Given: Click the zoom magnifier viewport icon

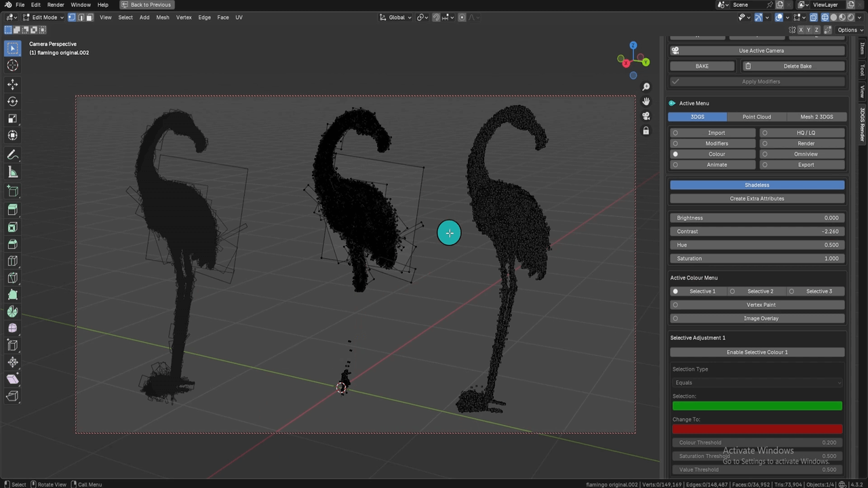Looking at the screenshot, I should [646, 87].
